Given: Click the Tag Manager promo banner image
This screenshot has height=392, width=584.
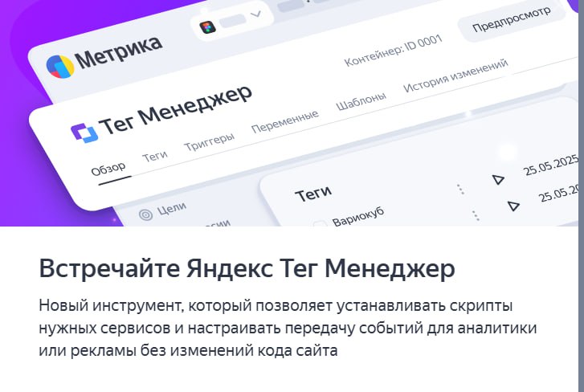Looking at the screenshot, I should [289, 113].
